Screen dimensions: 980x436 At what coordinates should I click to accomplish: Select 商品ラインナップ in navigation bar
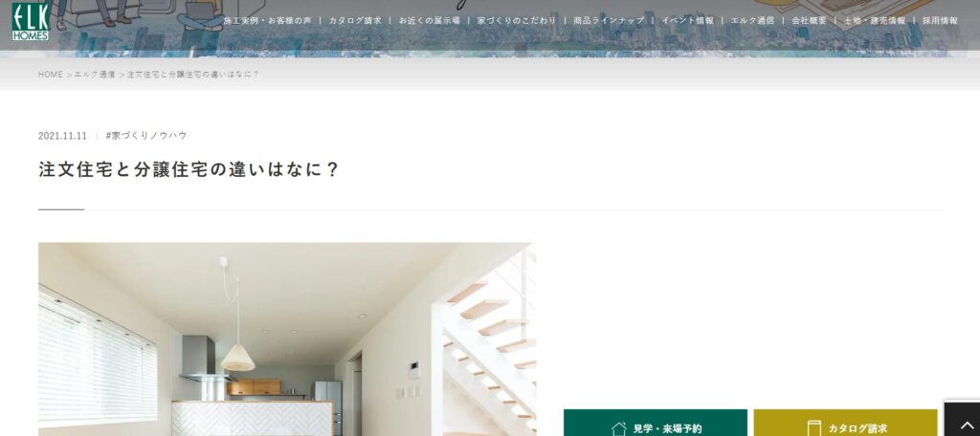point(609,21)
